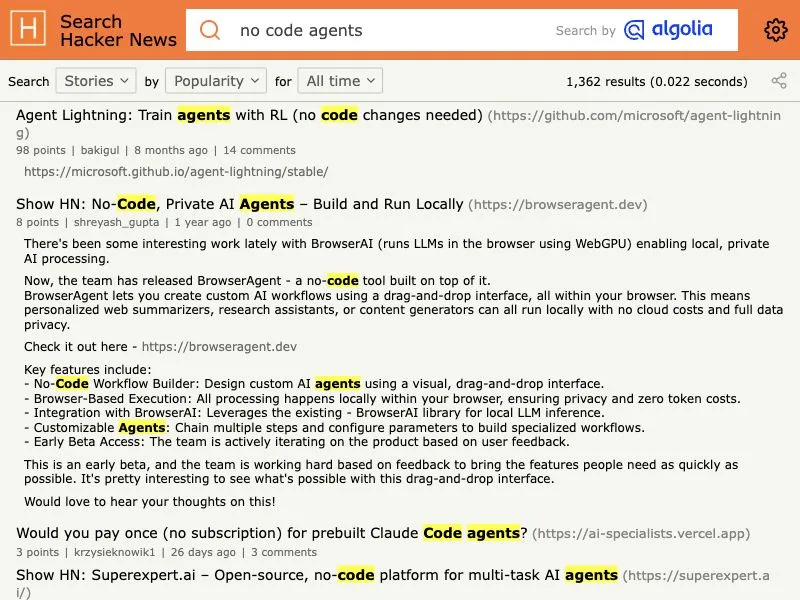Visit the superexpert.ai URL link

(696, 576)
